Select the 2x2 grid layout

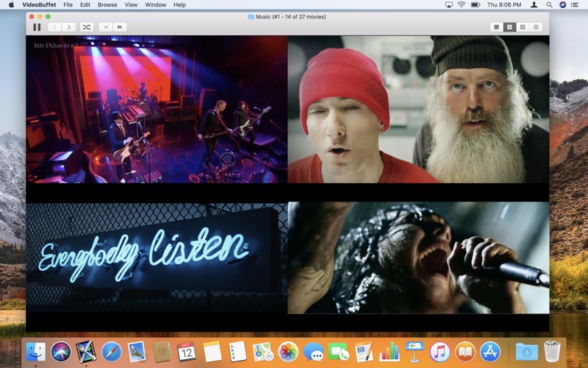tap(509, 27)
